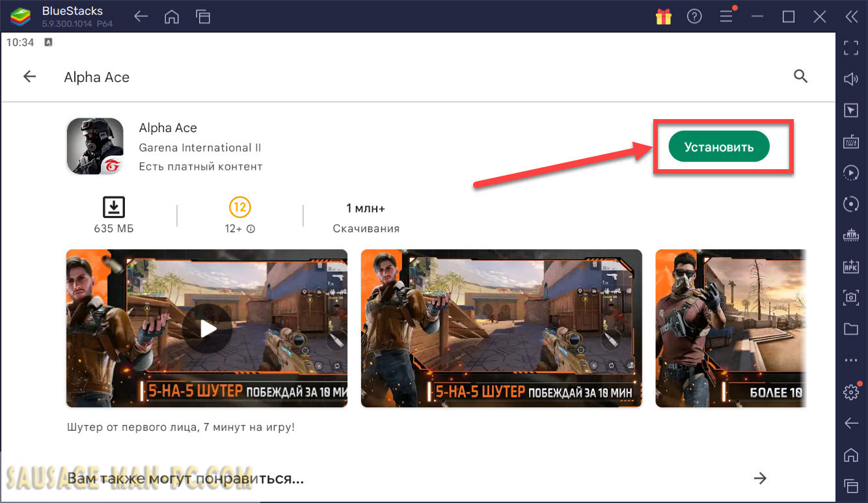
Task: Open the BlueStacks hamburger menu
Action: tap(726, 17)
